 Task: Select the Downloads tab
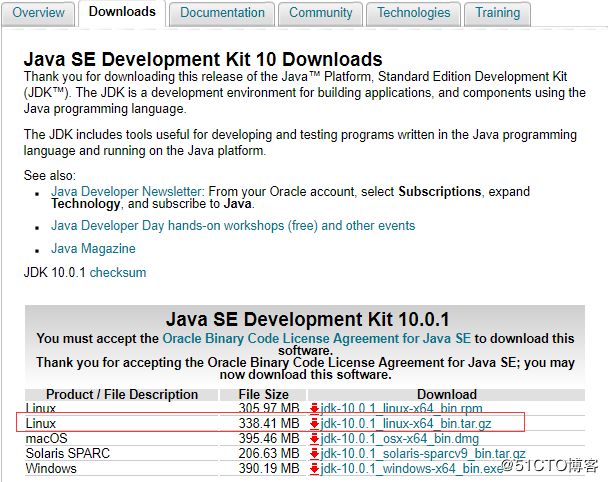122,12
